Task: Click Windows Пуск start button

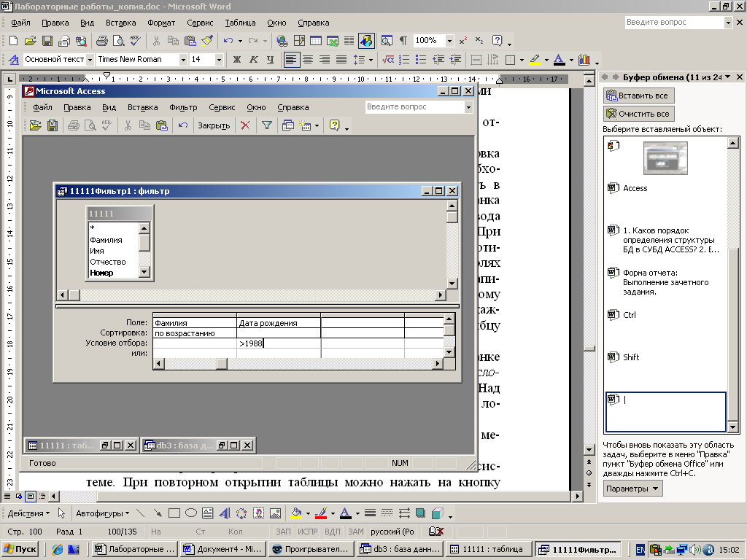Action: pyautogui.click(x=20, y=549)
